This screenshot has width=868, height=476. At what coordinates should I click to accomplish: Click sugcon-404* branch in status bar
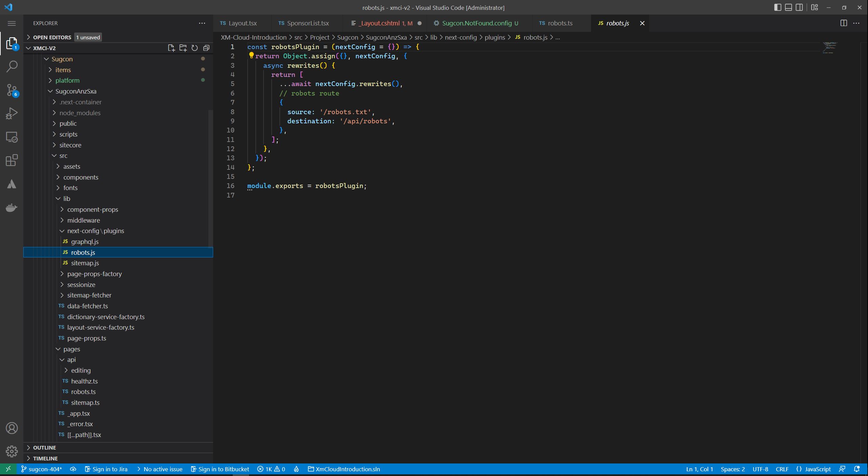(x=41, y=469)
